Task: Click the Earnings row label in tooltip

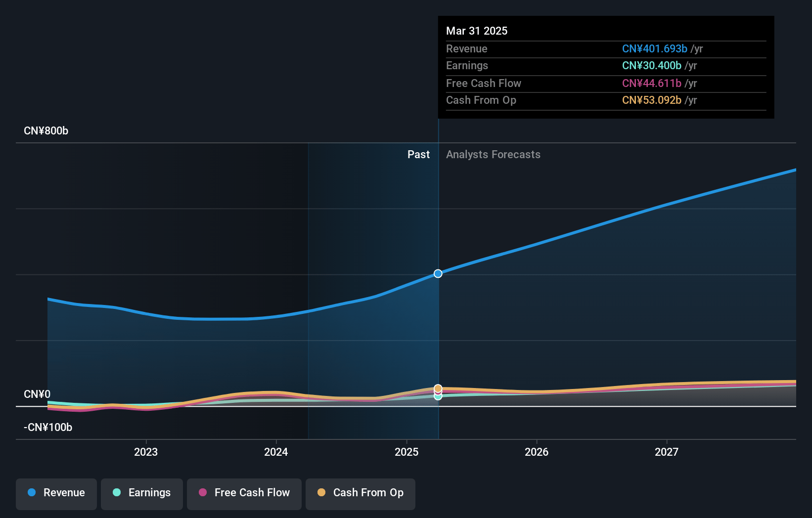Action: coord(467,66)
